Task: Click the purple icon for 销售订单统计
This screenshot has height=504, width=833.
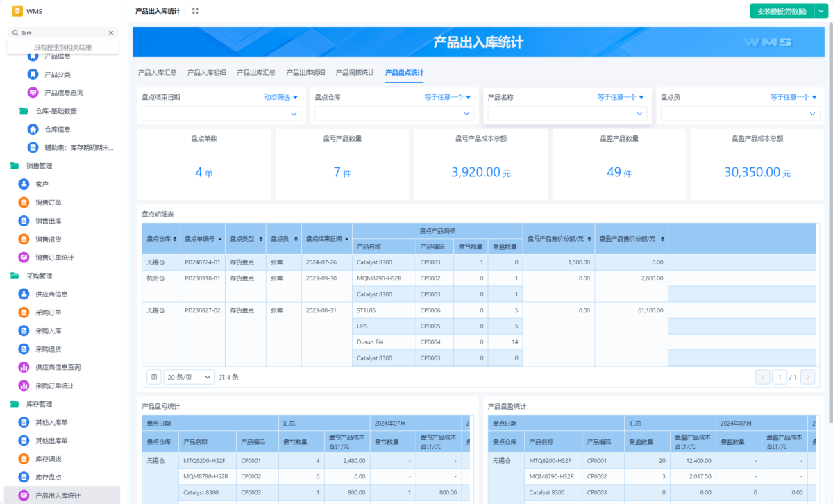Action: coord(24,258)
